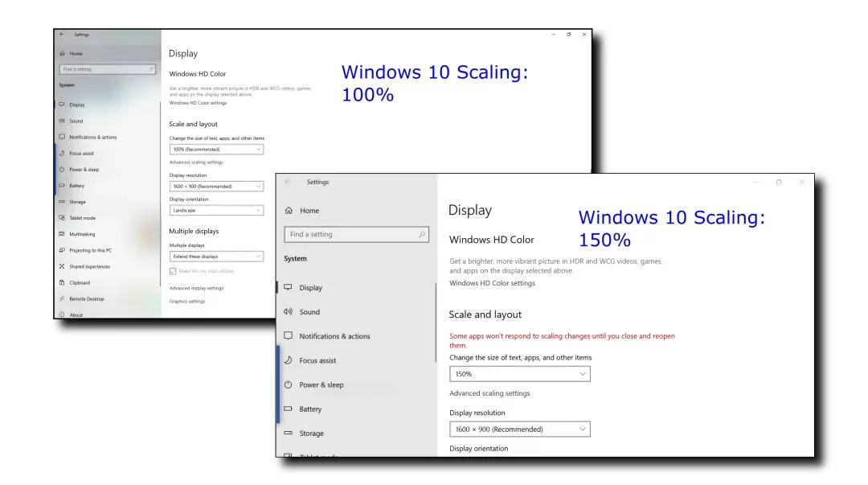Open Advanced scaling settings link in 100% window
This screenshot has width=868, height=485.
[196, 162]
